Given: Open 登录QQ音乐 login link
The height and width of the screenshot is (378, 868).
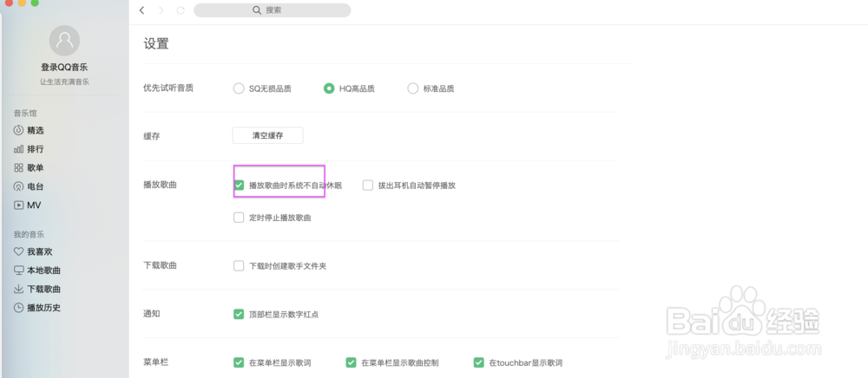Looking at the screenshot, I should [x=64, y=68].
